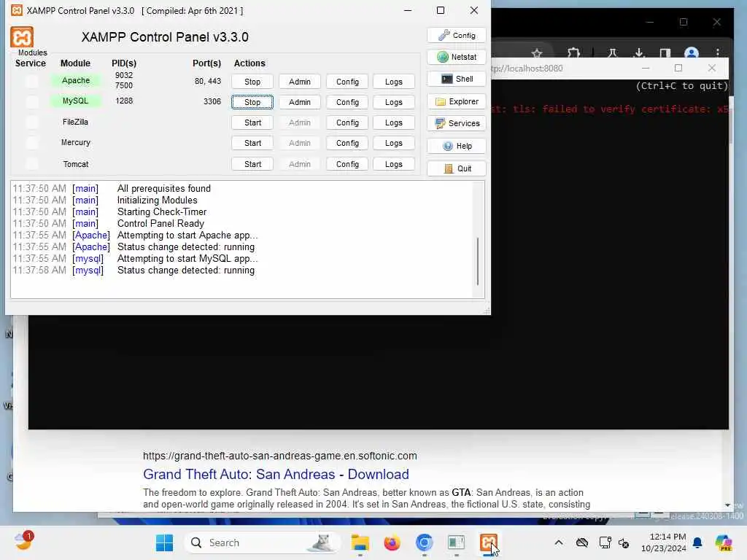This screenshot has width=747, height=560.
Task: Click the XAMPP title bar icon
Action: (17, 10)
